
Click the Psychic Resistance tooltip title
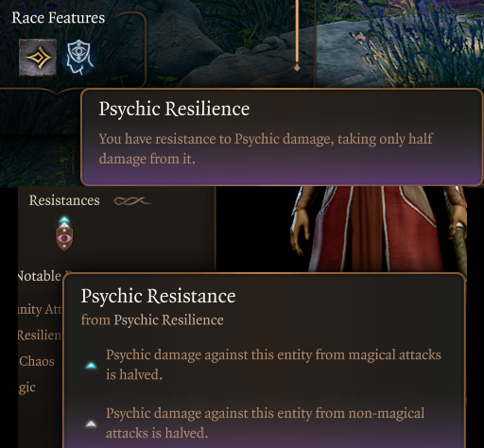coord(158,296)
